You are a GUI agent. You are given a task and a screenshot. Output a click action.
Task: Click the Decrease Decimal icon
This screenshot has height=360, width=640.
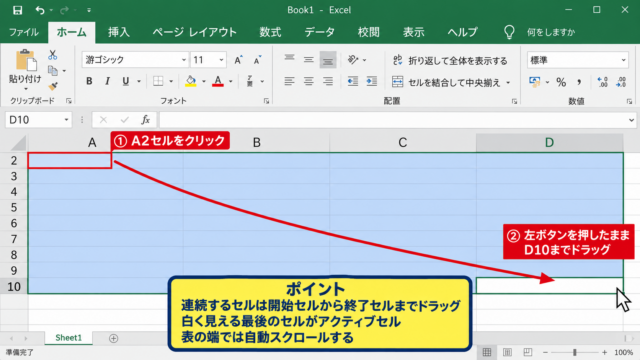[x=621, y=82]
